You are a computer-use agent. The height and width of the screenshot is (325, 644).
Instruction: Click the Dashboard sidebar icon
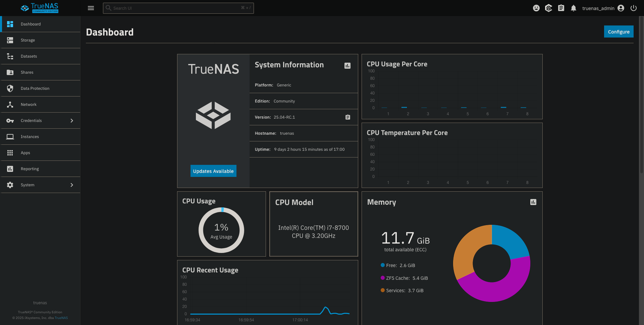click(x=10, y=24)
